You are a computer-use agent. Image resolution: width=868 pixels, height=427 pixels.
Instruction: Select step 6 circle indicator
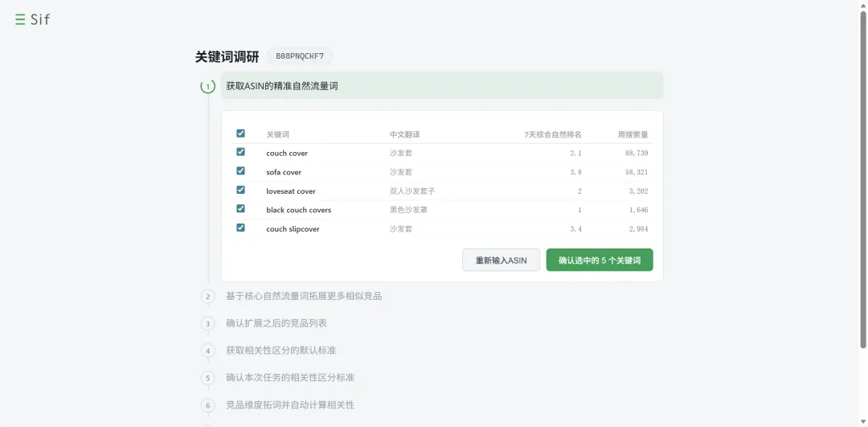tap(208, 405)
